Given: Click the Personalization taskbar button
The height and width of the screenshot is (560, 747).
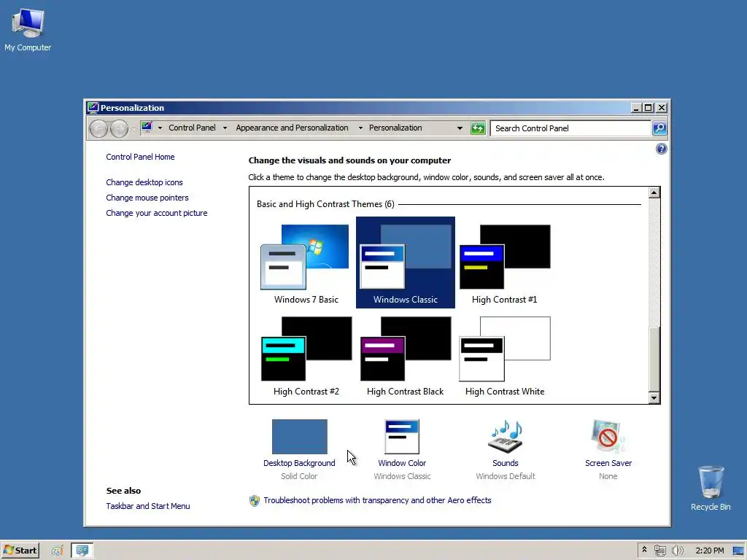Looking at the screenshot, I should (x=82, y=551).
